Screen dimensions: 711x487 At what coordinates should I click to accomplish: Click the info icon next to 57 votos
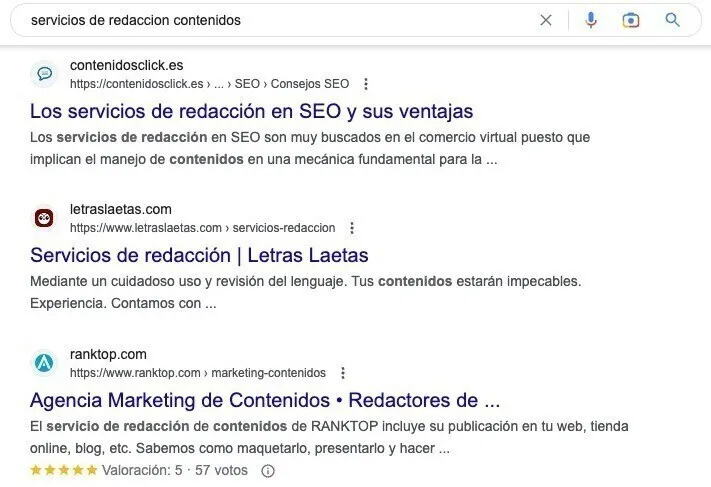(x=268, y=471)
